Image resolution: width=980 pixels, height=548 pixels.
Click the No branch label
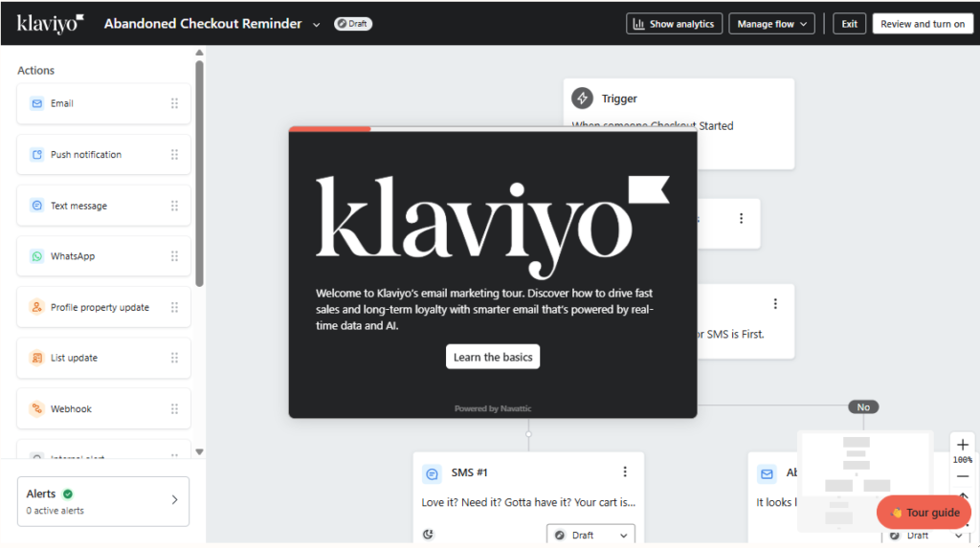click(x=863, y=406)
